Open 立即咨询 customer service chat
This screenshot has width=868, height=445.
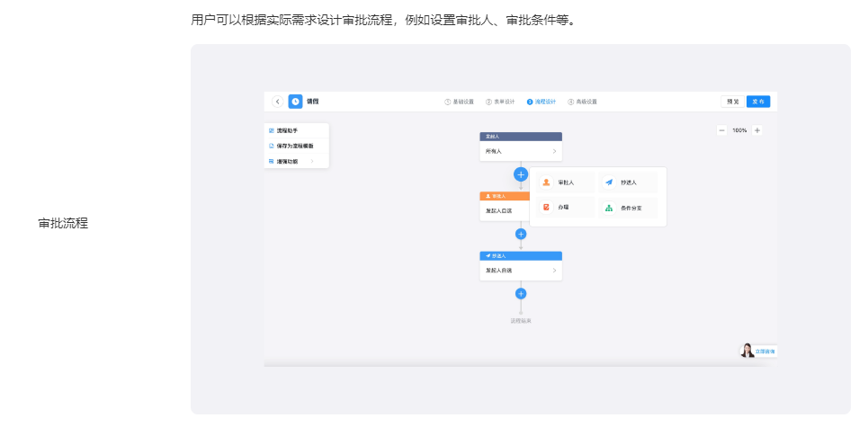pos(758,351)
